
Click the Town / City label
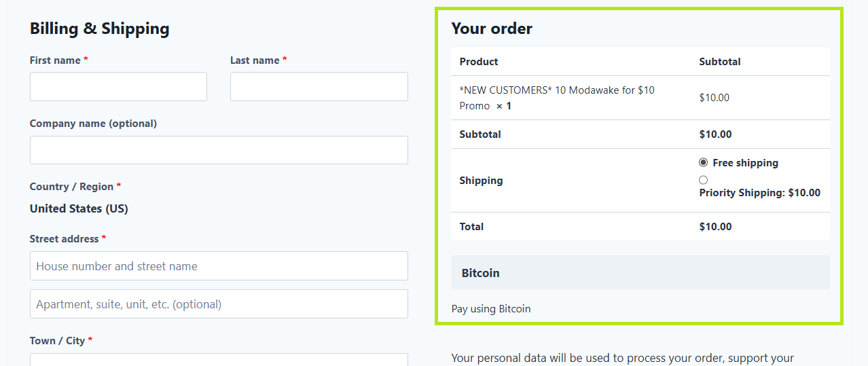tap(57, 341)
